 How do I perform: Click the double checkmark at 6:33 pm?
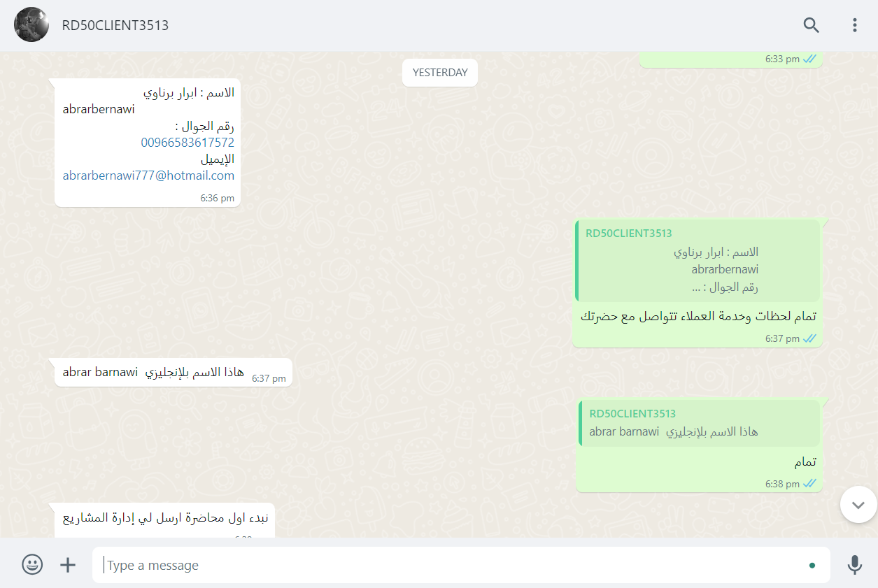coord(810,59)
